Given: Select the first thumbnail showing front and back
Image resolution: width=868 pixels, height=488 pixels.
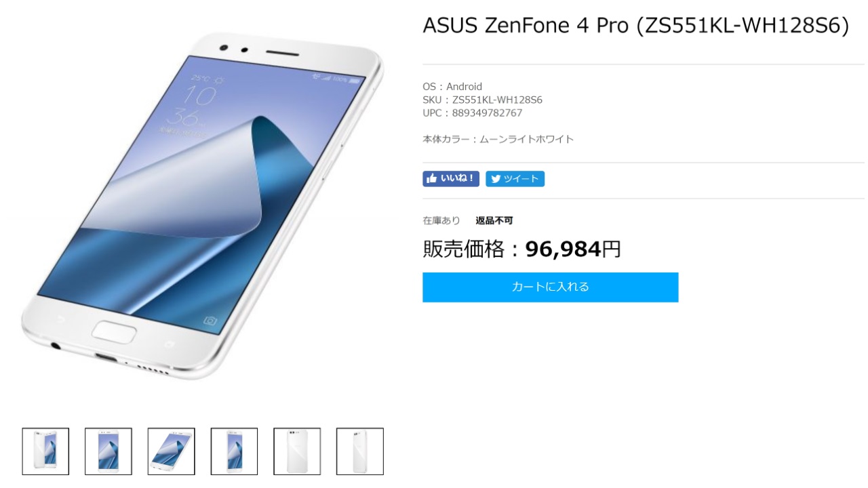Looking at the screenshot, I should (x=45, y=451).
